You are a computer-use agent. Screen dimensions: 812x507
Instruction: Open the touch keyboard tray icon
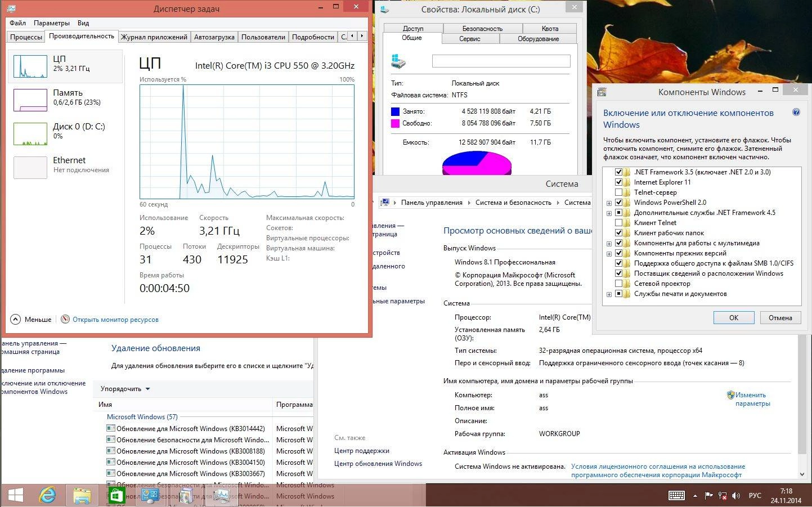(x=676, y=495)
